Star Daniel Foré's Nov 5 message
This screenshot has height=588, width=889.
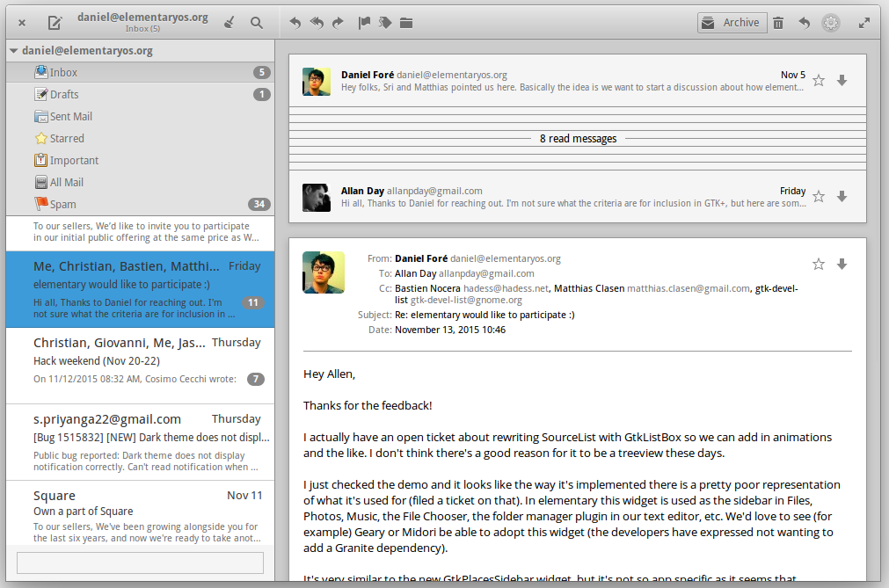tap(819, 81)
